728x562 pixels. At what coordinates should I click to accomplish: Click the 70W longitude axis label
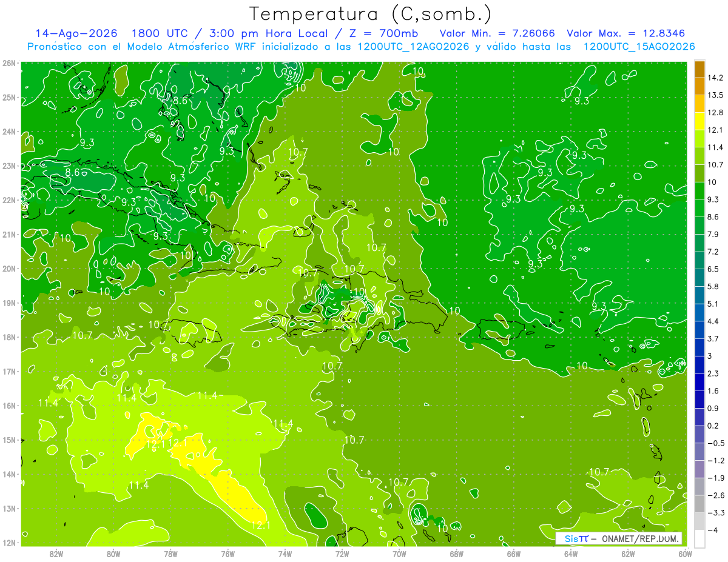399,554
